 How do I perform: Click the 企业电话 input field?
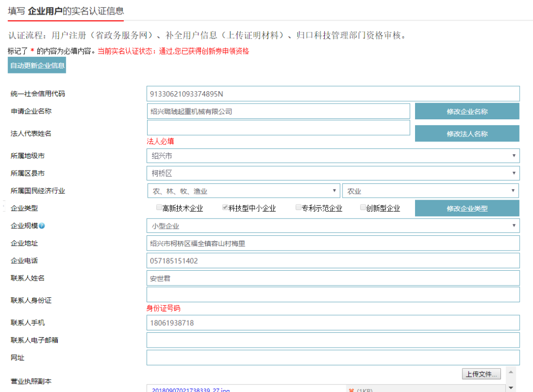333,261
